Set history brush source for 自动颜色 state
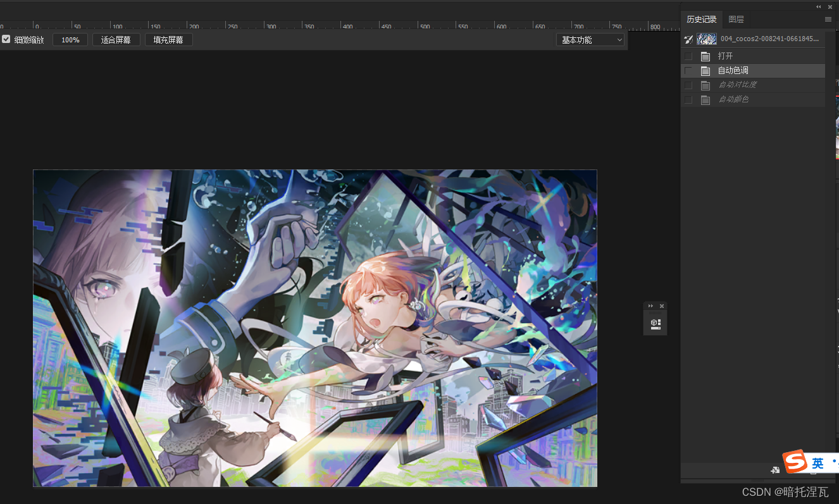 (x=688, y=100)
